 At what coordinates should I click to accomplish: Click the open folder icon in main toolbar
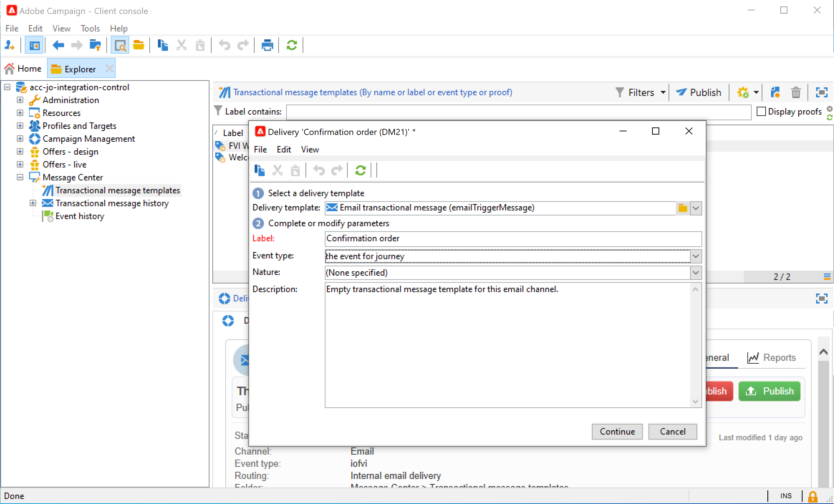click(x=138, y=45)
